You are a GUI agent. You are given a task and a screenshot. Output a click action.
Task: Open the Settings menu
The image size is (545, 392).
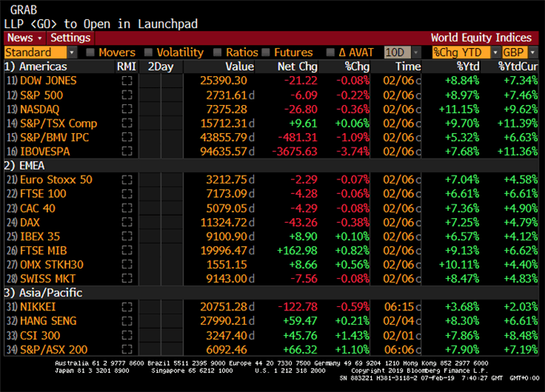71,38
